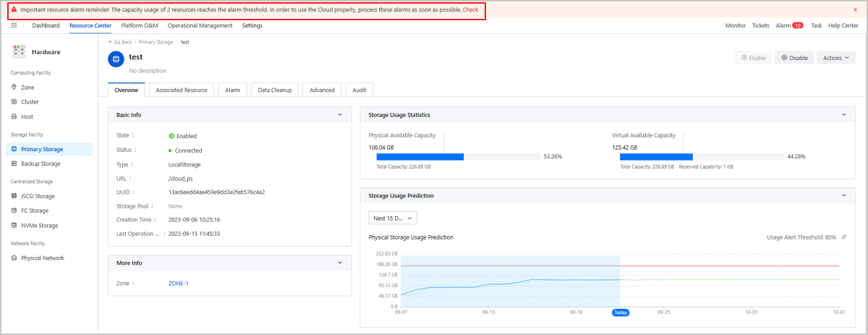Click the Today marker on prediction chart
Viewport: 868px width, 335px height.
click(620, 313)
